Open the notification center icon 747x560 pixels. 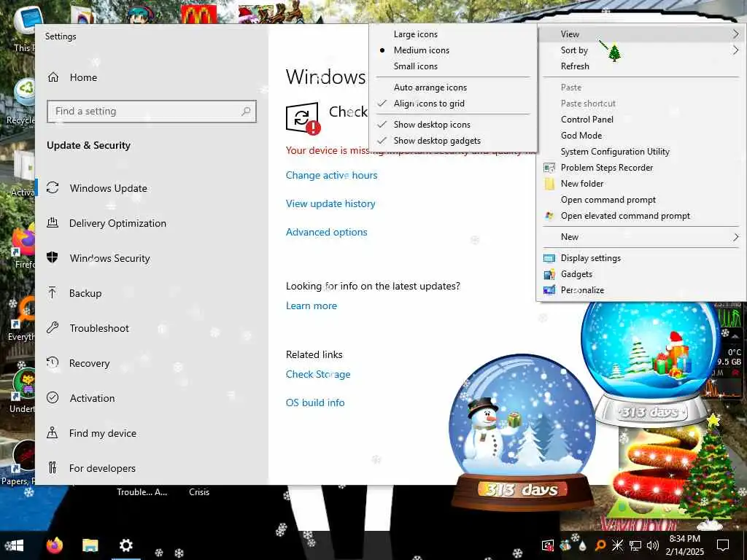point(723,545)
